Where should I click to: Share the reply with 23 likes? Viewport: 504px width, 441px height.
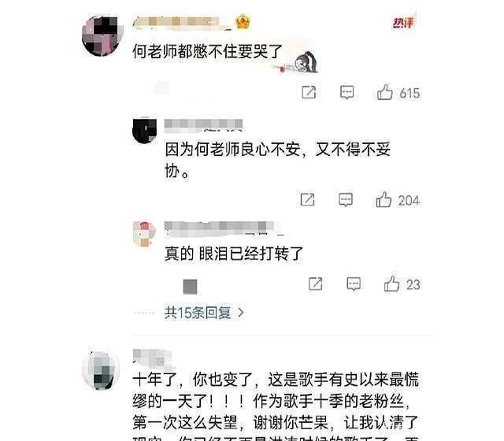[315, 283]
